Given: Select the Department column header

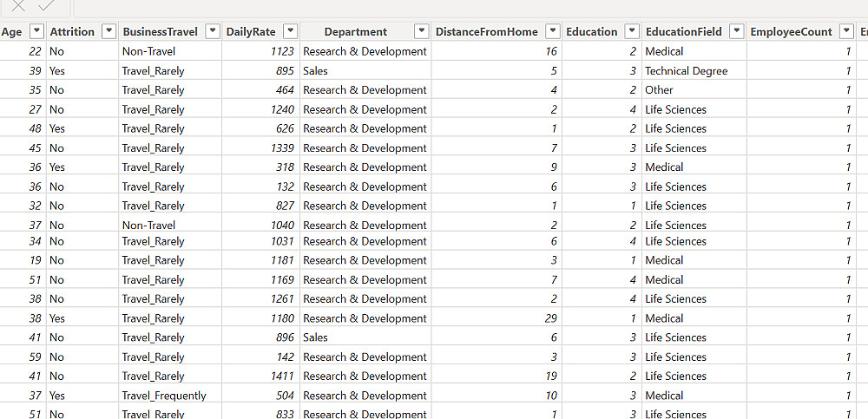Looking at the screenshot, I should tap(356, 32).
